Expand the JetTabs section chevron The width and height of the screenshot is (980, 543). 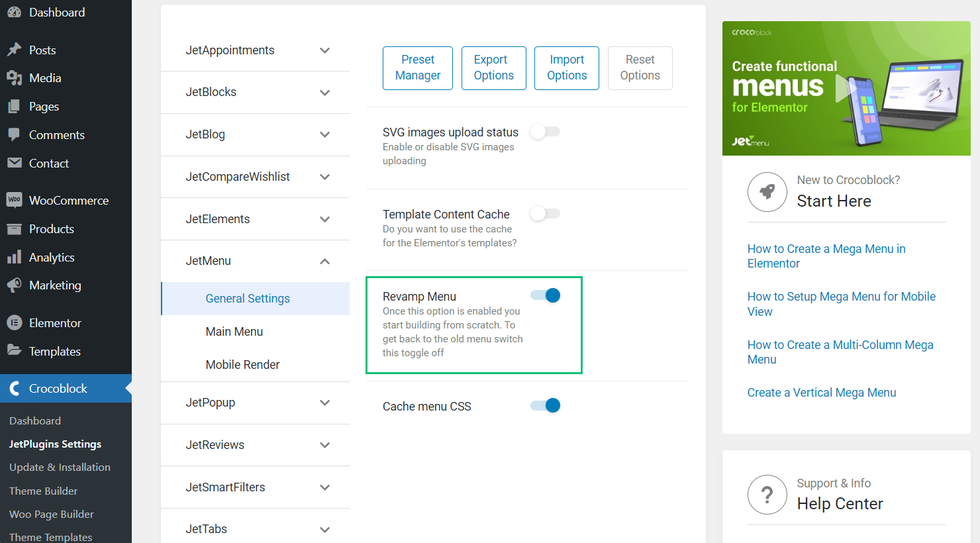[x=324, y=530]
